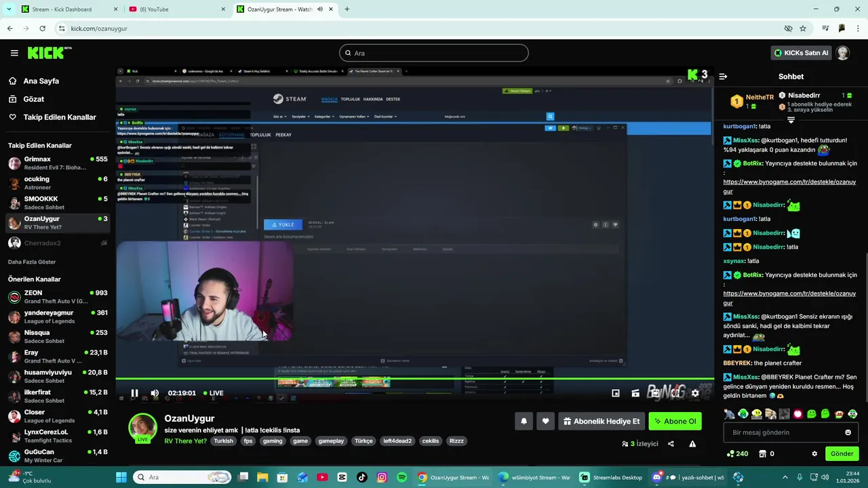
Task: Expand the gifted subs leaderboard chevron
Action: 791,120
